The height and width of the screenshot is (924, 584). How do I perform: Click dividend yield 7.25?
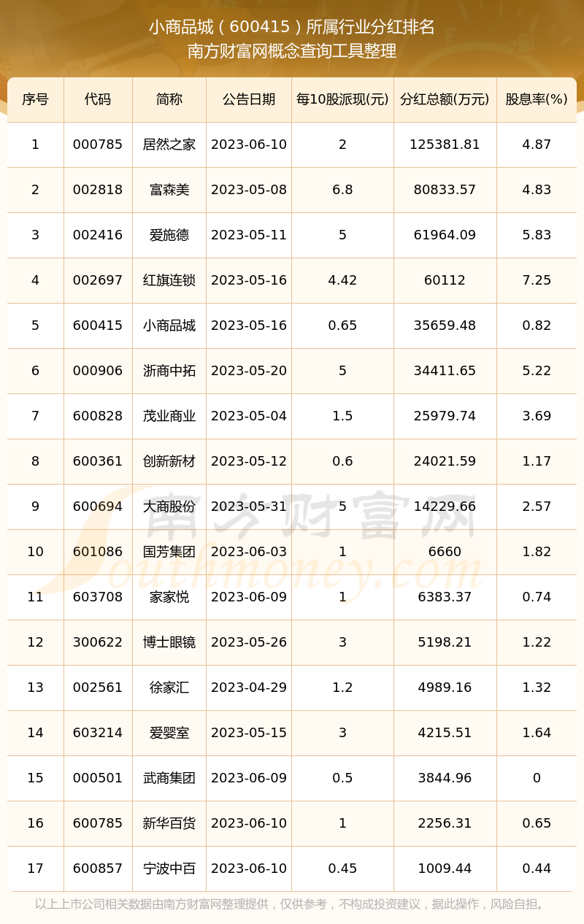pyautogui.click(x=537, y=280)
